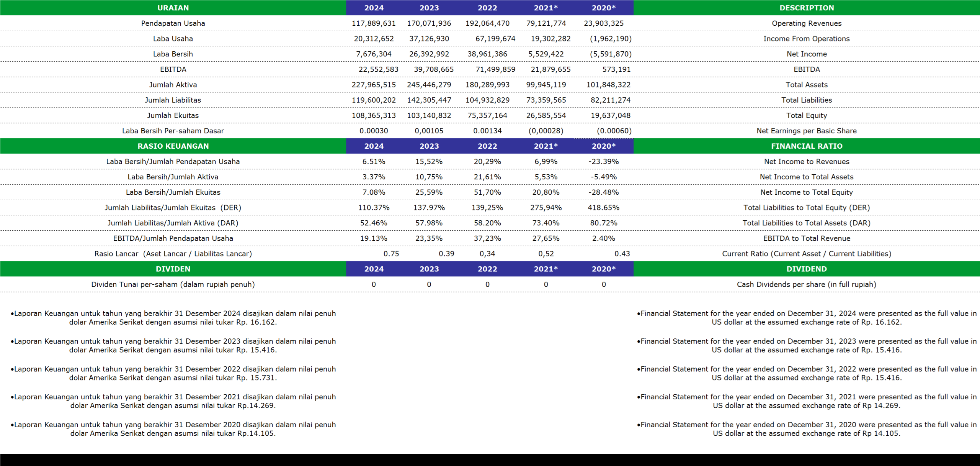Click the DIVIDEND header on the right
This screenshot has height=466, width=980.
click(x=807, y=269)
